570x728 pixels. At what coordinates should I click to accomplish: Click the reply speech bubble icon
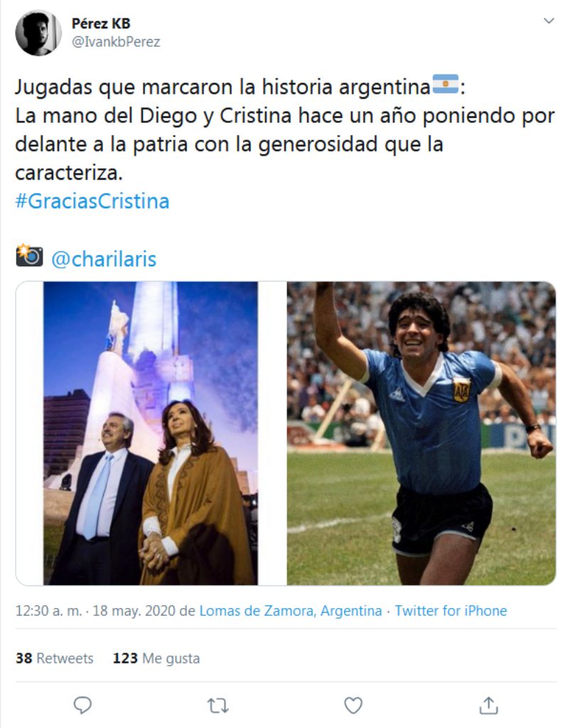coord(82,705)
